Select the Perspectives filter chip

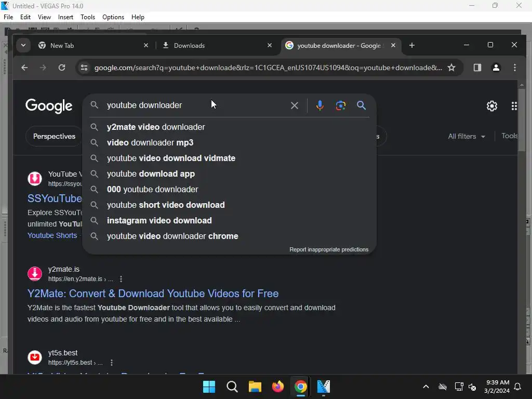coord(54,137)
